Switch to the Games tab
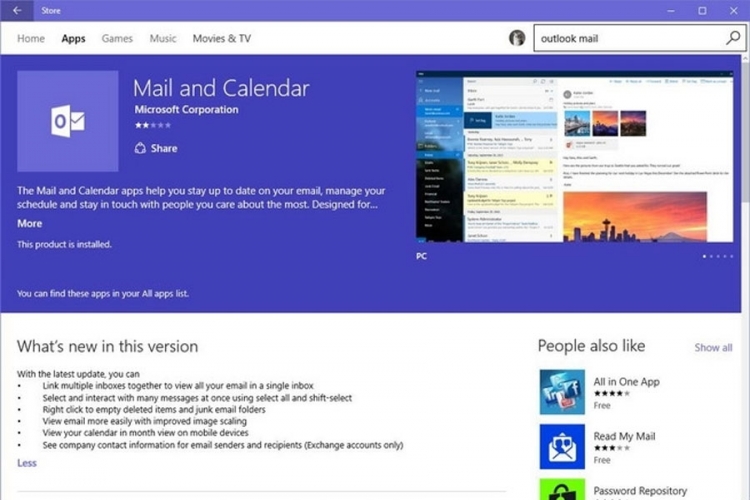Viewport: 750px width, 500px height. 117,38
